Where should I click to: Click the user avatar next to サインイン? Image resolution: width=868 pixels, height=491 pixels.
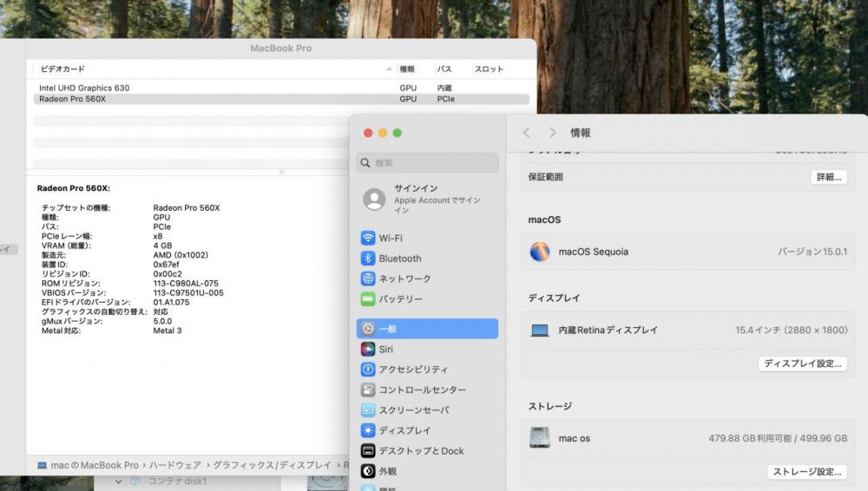[x=374, y=200]
